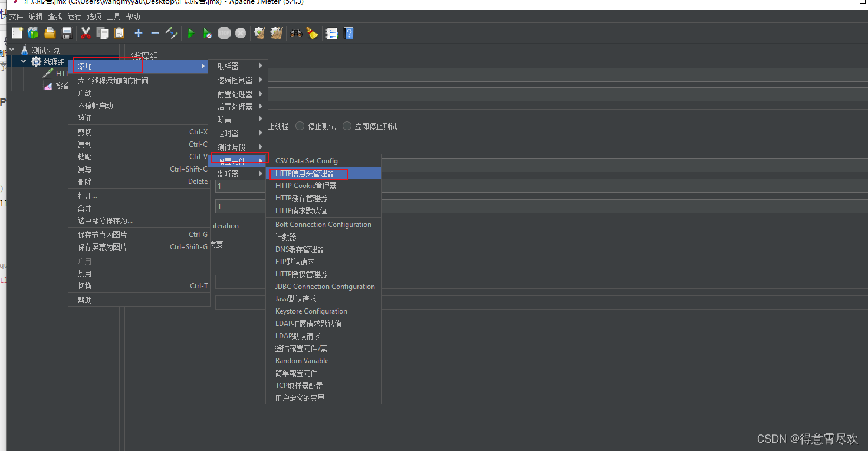Click the green Start run icon
Viewport: 868px width, 451px height.
pos(191,33)
